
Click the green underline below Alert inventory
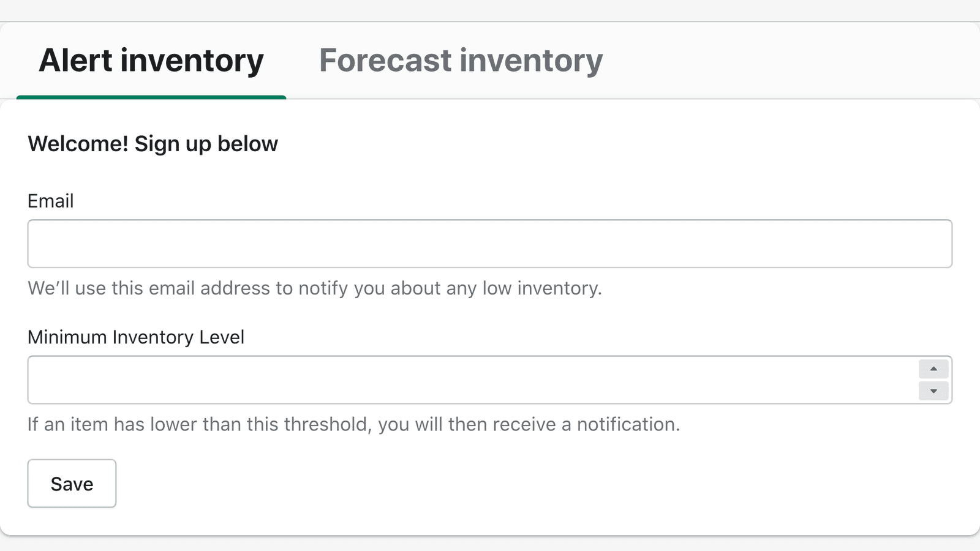coord(151,97)
